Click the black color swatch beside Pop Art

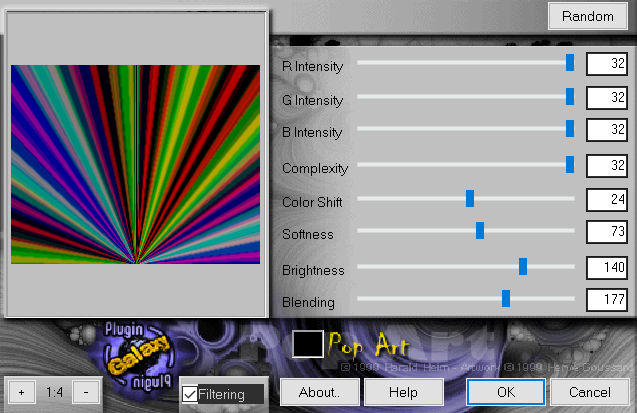[308, 344]
